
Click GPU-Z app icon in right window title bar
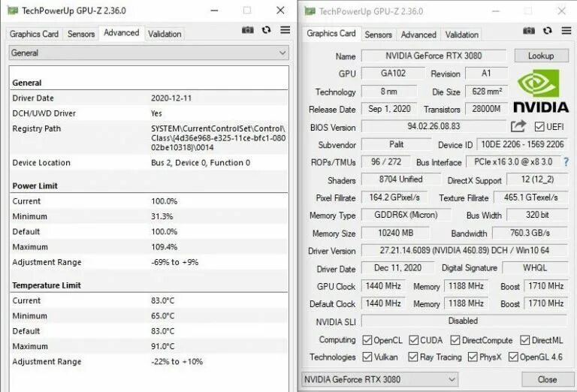coord(310,11)
